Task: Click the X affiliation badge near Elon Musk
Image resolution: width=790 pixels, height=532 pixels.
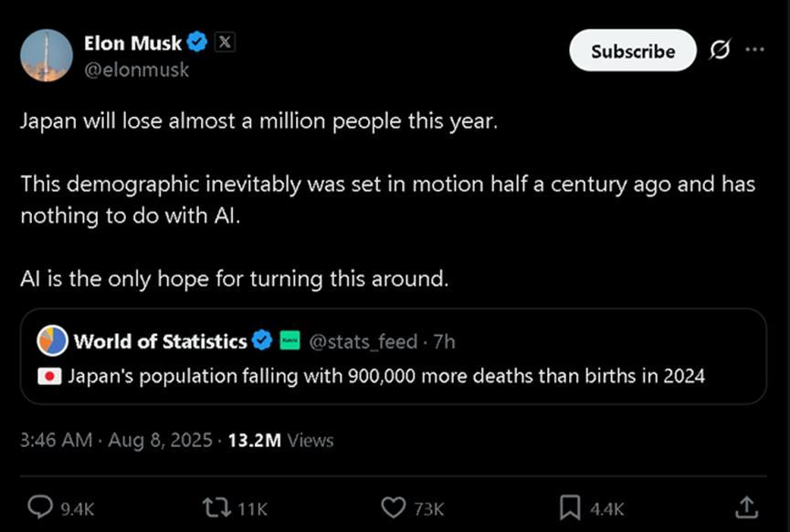Action: (226, 42)
